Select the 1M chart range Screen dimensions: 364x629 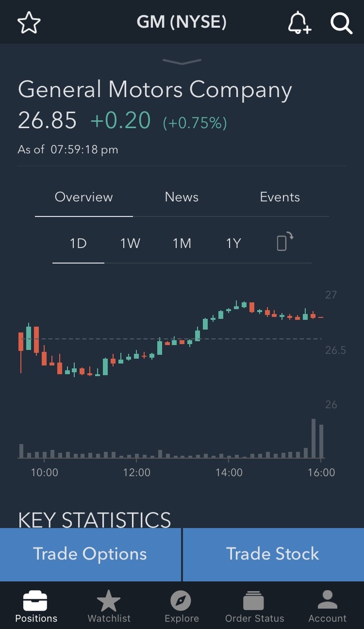182,243
